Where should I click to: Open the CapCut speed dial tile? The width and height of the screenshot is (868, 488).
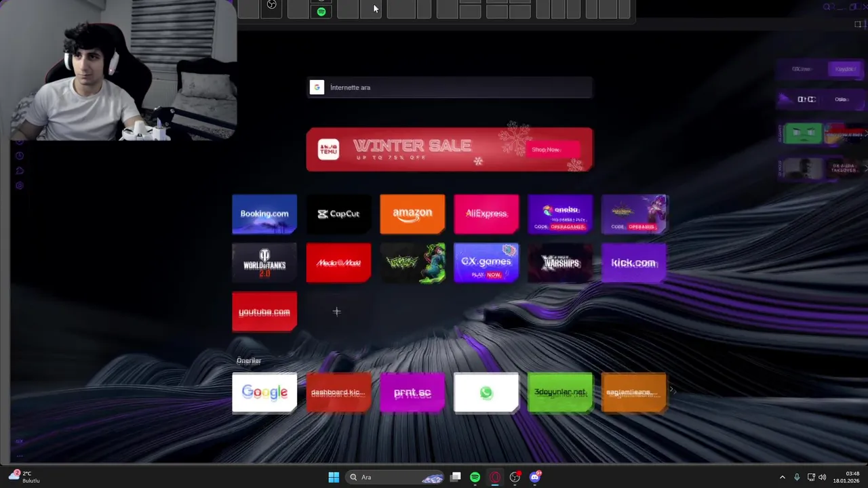click(x=338, y=214)
